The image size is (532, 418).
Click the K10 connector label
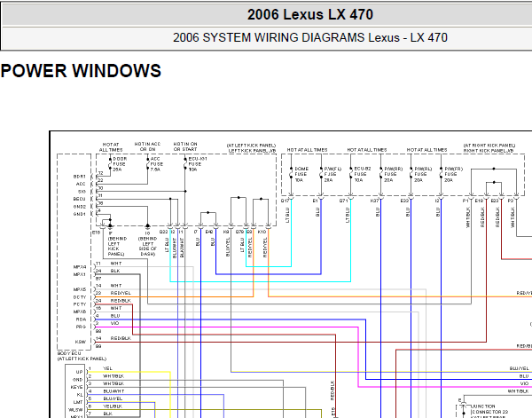262,232
